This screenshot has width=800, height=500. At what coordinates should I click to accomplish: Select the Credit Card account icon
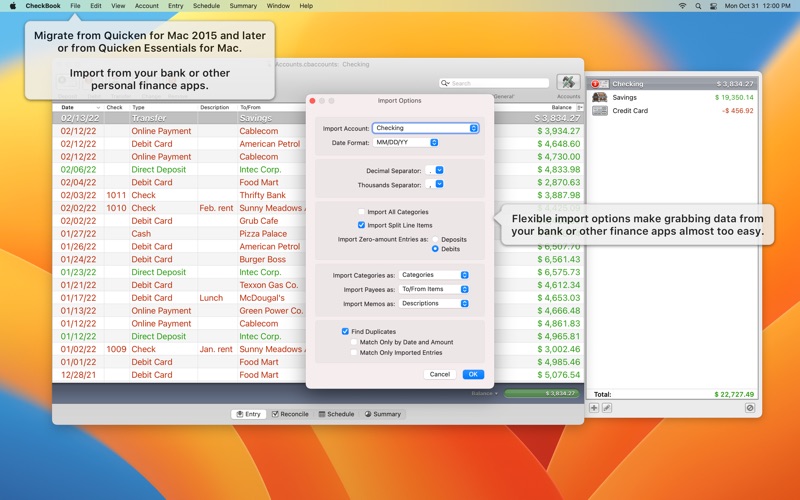600,111
